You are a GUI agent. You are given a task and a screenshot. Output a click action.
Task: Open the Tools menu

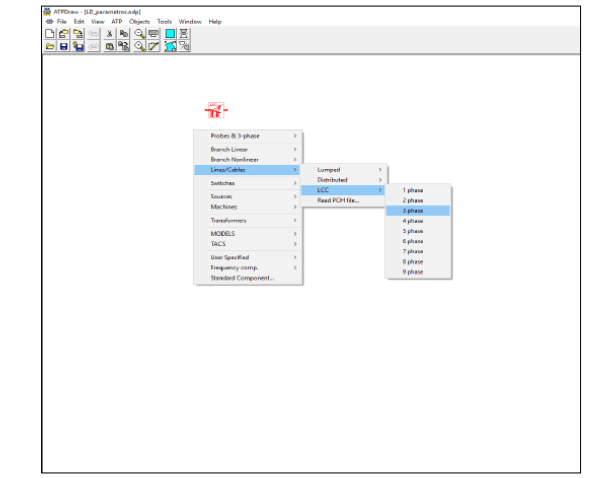(166, 21)
